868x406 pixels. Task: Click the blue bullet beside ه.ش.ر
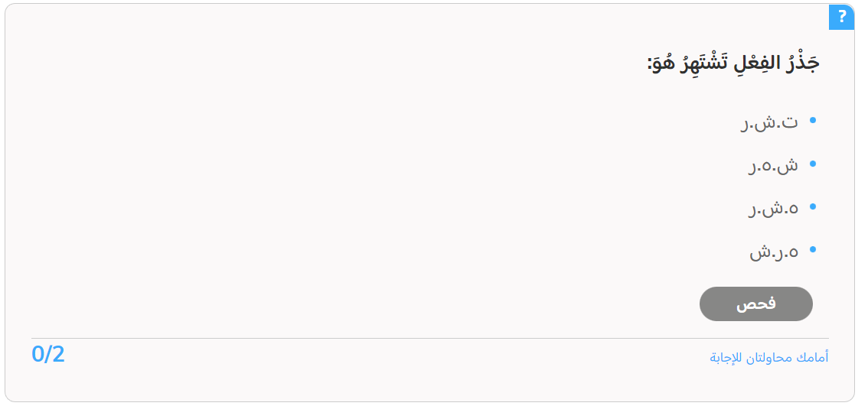click(813, 206)
